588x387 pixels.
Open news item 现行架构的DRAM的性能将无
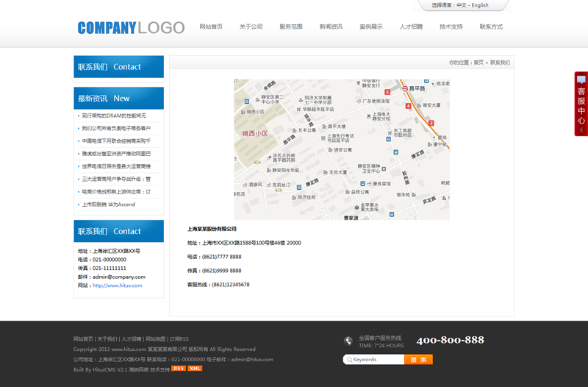tap(114, 116)
